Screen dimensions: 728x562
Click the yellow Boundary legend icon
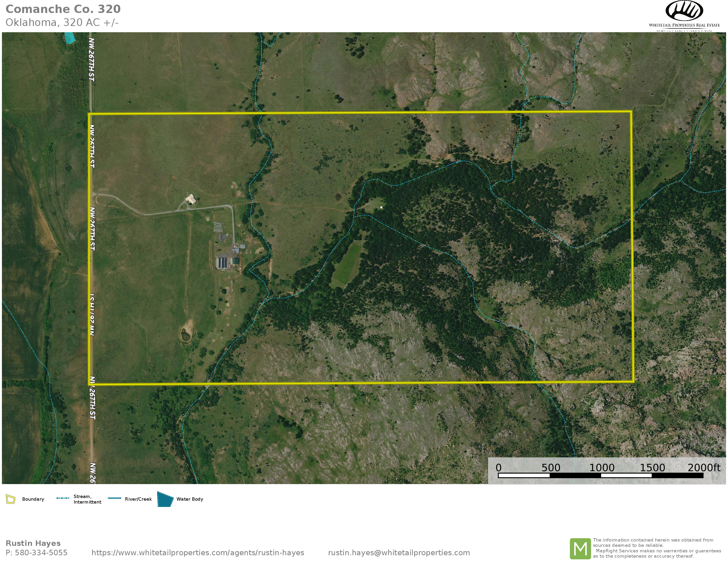pos(11,499)
